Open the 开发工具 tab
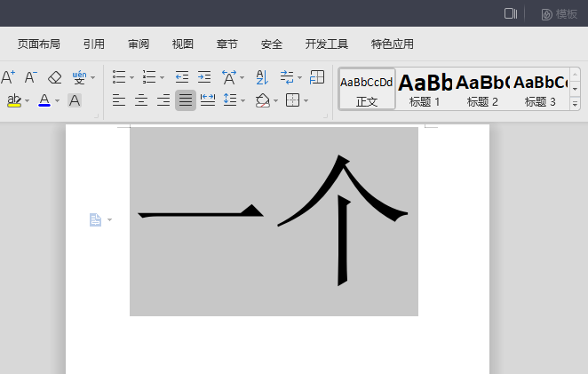This screenshot has height=374, width=588. [x=327, y=44]
